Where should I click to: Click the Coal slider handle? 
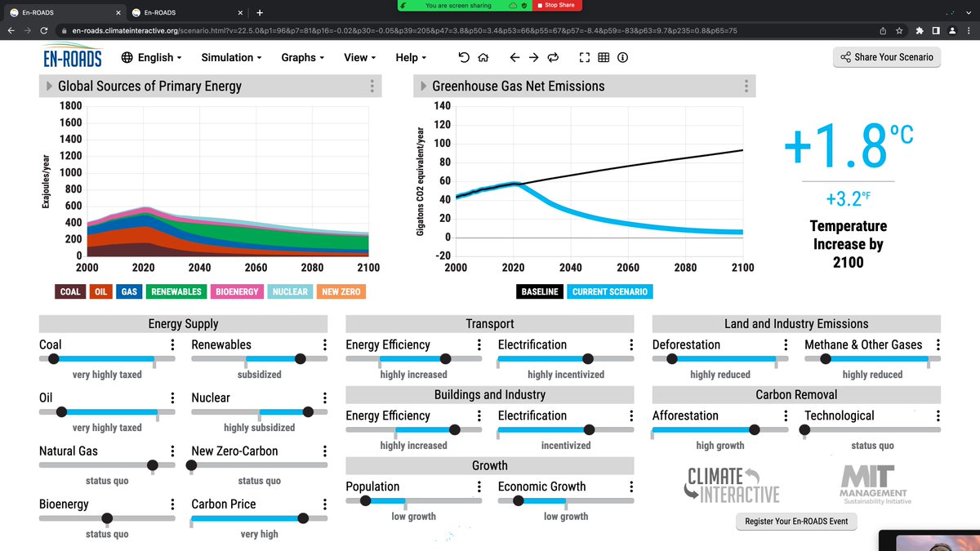[54, 358]
